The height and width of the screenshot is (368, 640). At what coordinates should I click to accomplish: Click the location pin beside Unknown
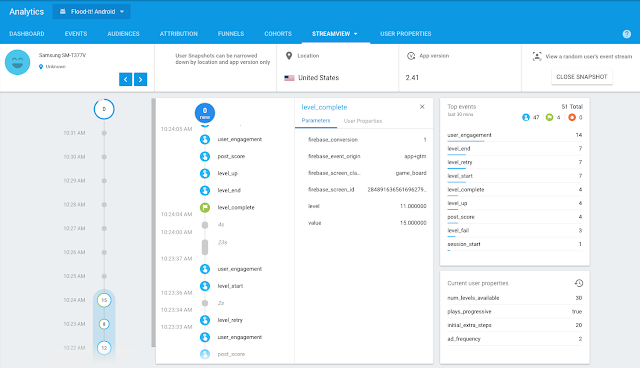[41, 67]
